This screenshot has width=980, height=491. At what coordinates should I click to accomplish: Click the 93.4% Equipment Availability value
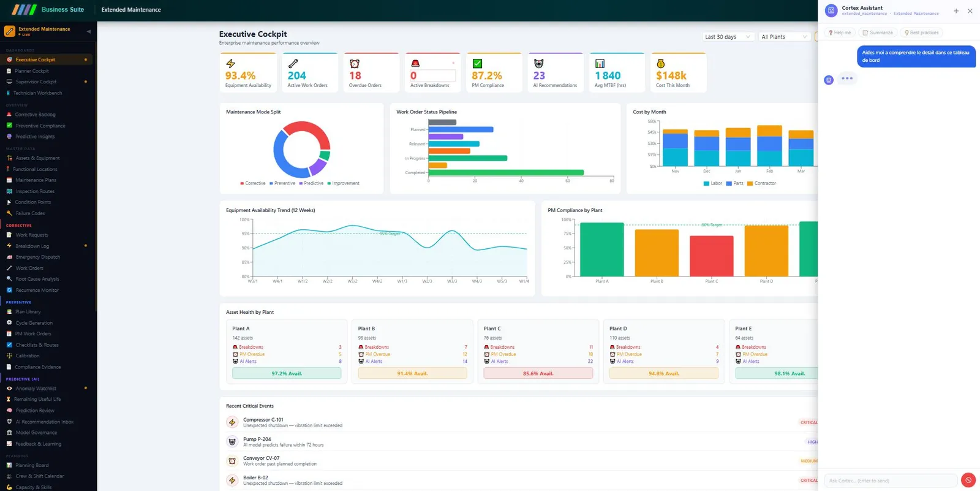tap(240, 75)
